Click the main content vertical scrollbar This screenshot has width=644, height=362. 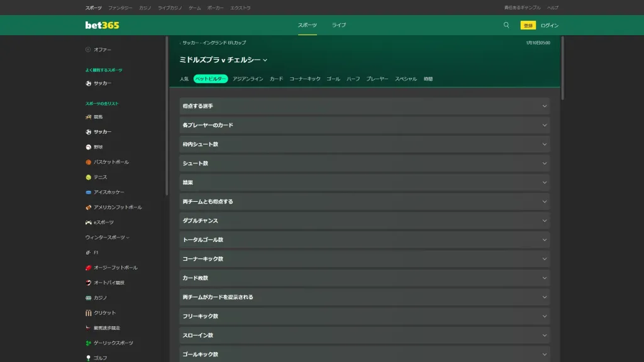(562, 67)
